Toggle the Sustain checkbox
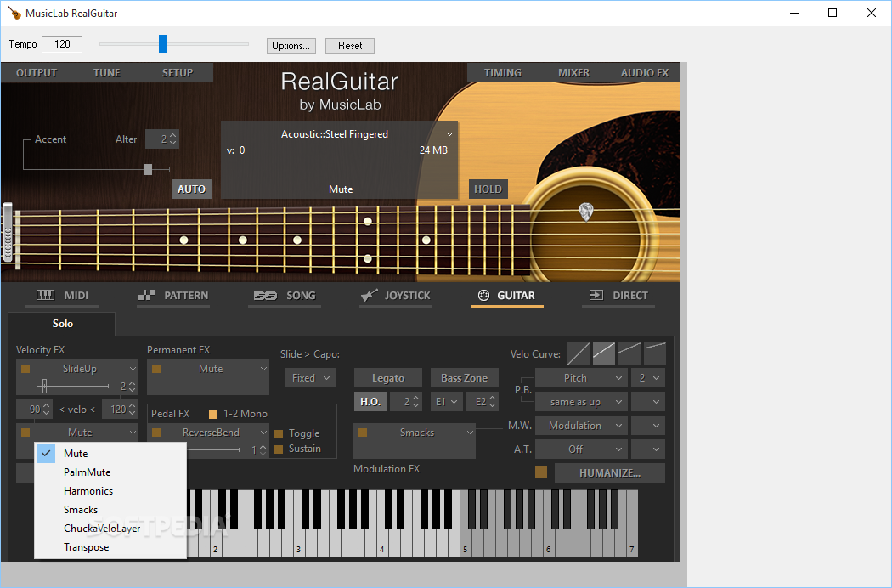Viewport: 892px width, 588px height. click(x=279, y=449)
